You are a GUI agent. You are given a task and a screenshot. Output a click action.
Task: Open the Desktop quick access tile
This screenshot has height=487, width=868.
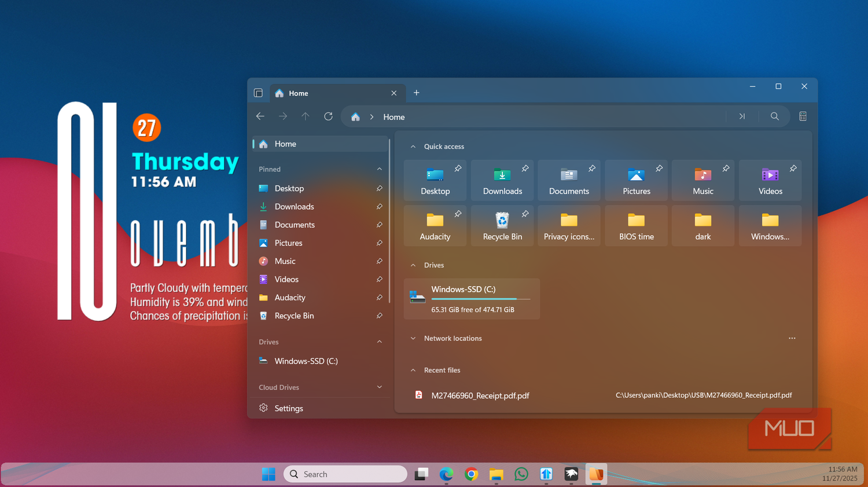coord(435,180)
